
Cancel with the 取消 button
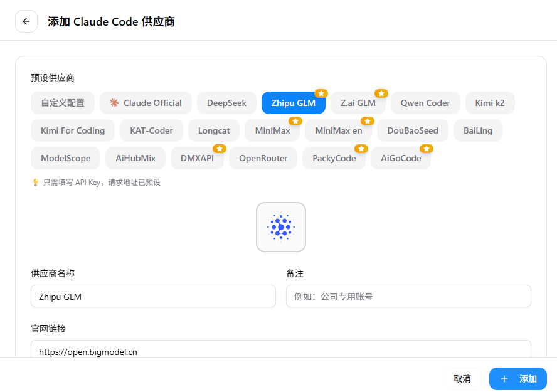coord(462,379)
